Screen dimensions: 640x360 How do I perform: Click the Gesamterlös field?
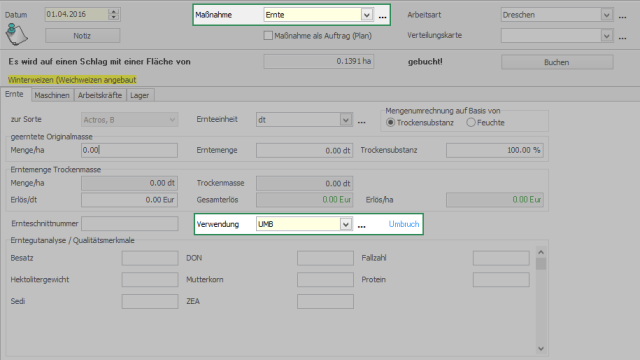click(304, 200)
